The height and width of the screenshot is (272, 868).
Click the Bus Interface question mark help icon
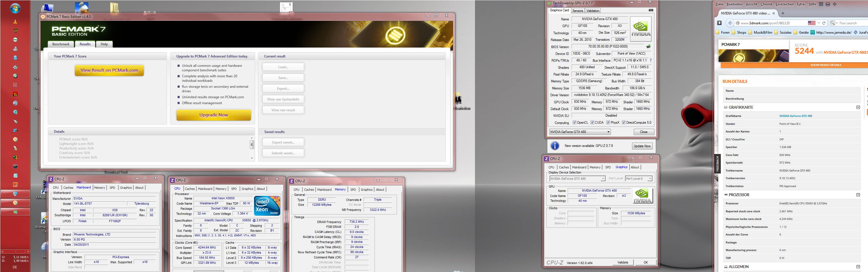click(x=650, y=60)
